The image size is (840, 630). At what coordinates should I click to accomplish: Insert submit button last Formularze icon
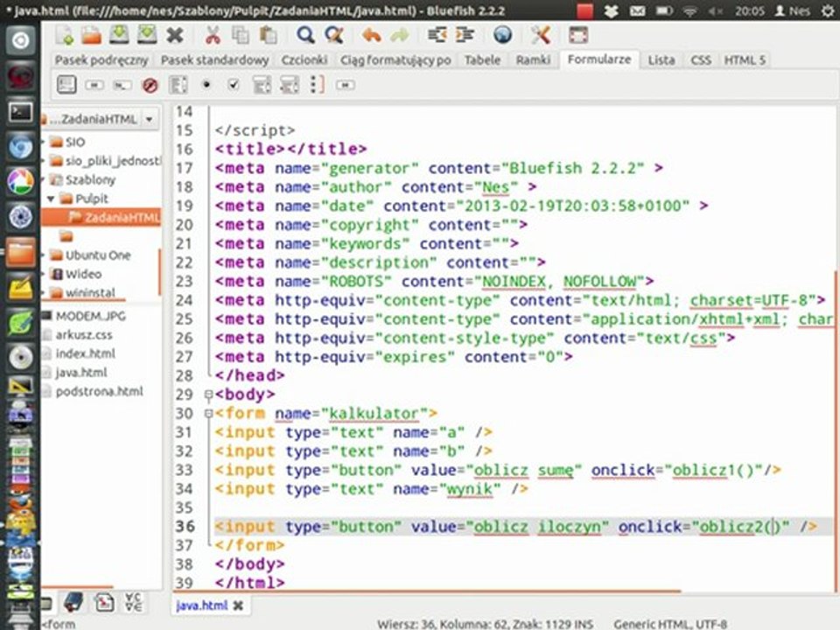(345, 85)
